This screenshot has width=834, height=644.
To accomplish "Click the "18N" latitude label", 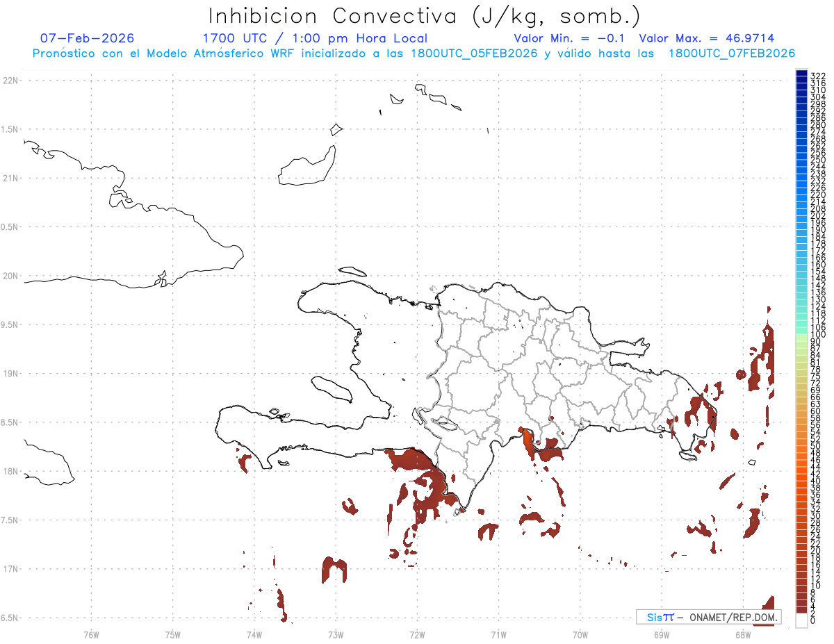I will pos(10,471).
